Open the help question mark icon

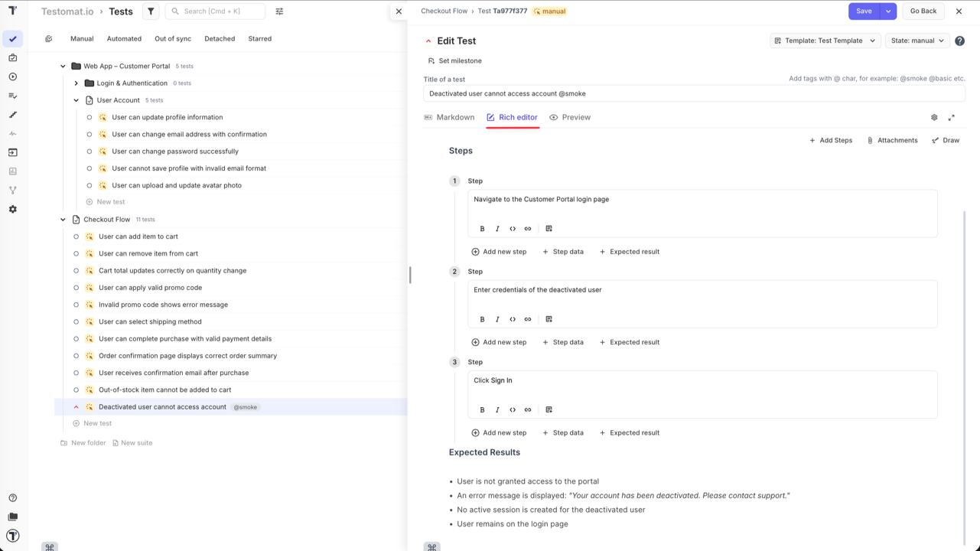tap(959, 41)
